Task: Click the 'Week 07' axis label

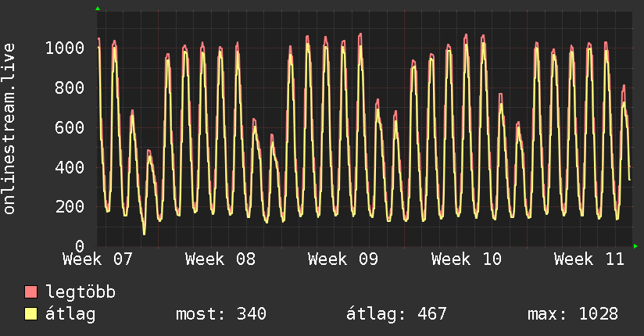Action: coord(98,259)
